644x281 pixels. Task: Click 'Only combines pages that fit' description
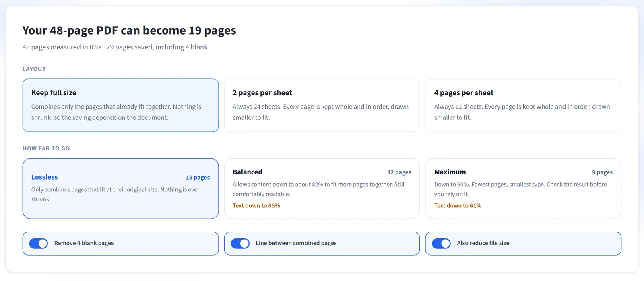(x=116, y=194)
